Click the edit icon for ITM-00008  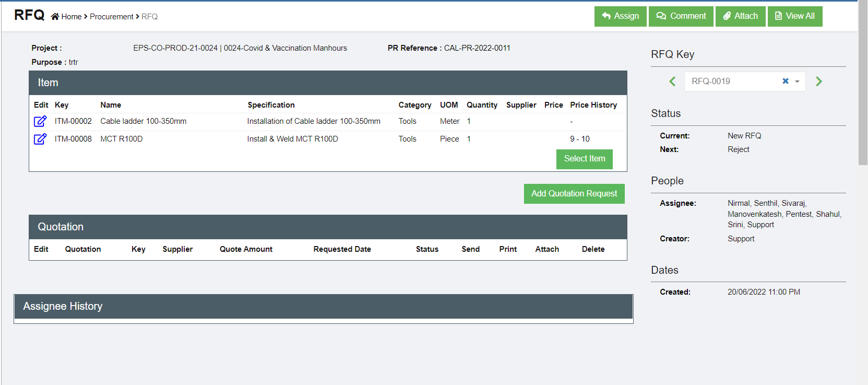click(40, 139)
